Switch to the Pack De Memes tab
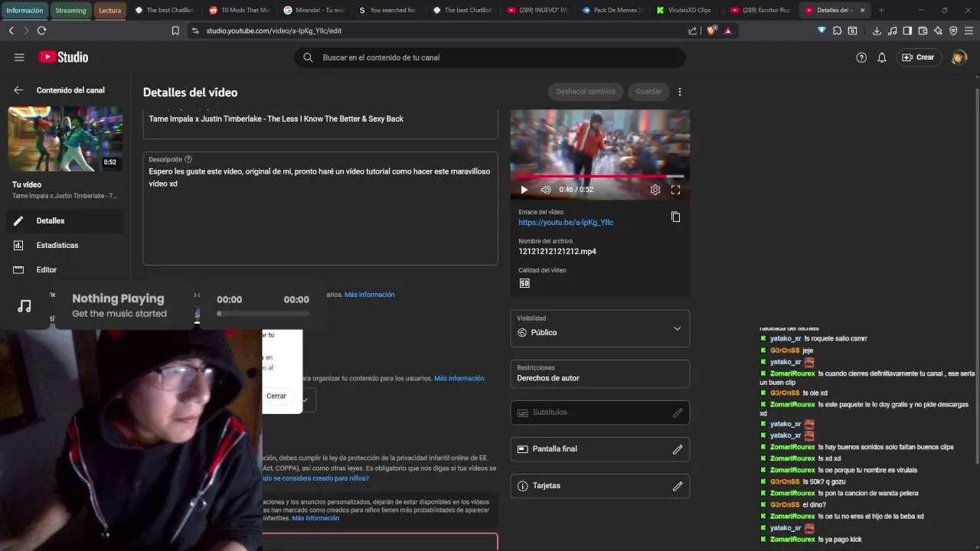 [612, 11]
